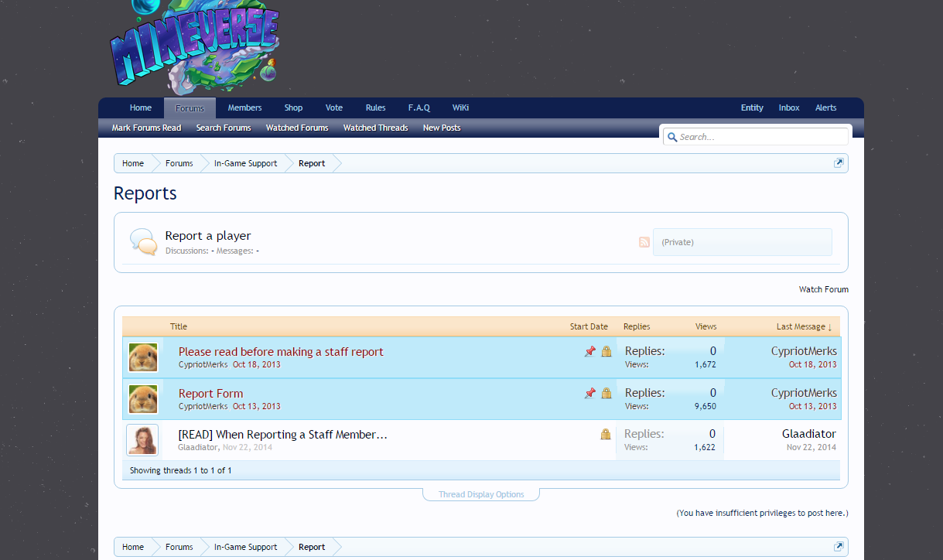Click Forums in top breadcrumb
The width and height of the screenshot is (943, 560).
coord(179,163)
